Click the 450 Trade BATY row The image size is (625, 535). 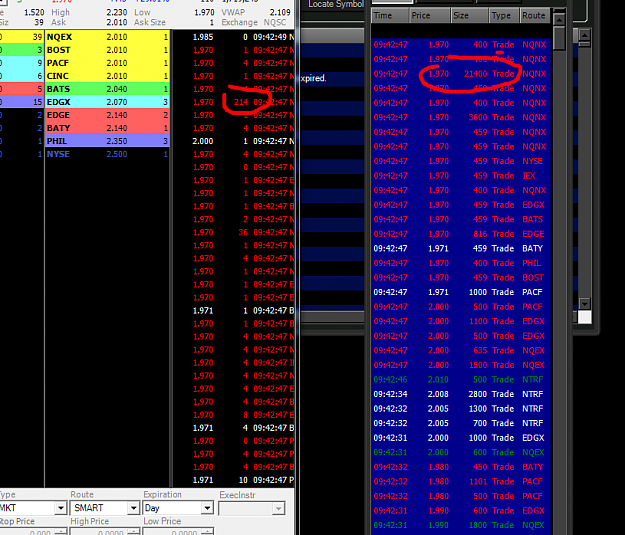pos(461,467)
